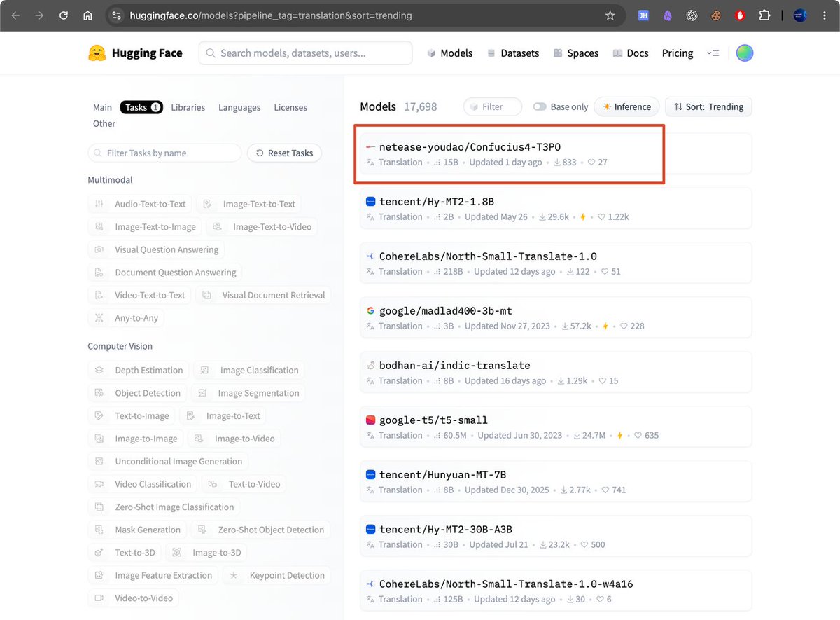Screen dimensions: 840x620
Task: Open the Pricing page link
Action: [x=678, y=53]
